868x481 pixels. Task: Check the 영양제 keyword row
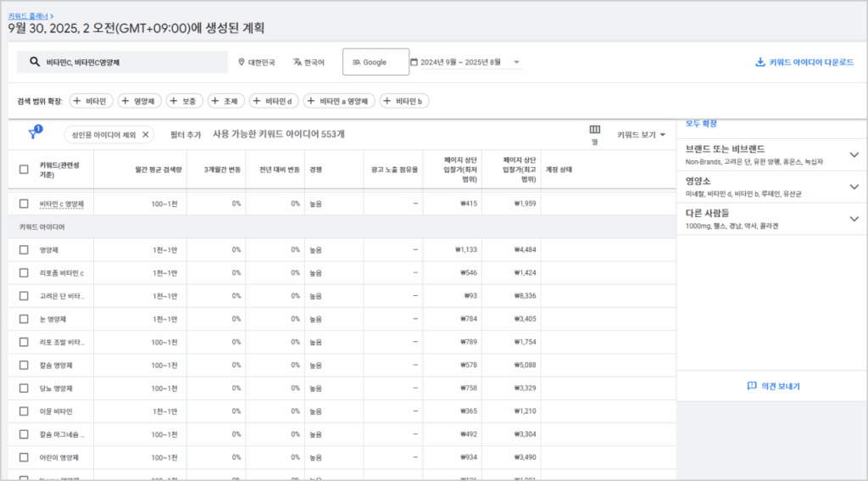[24, 249]
